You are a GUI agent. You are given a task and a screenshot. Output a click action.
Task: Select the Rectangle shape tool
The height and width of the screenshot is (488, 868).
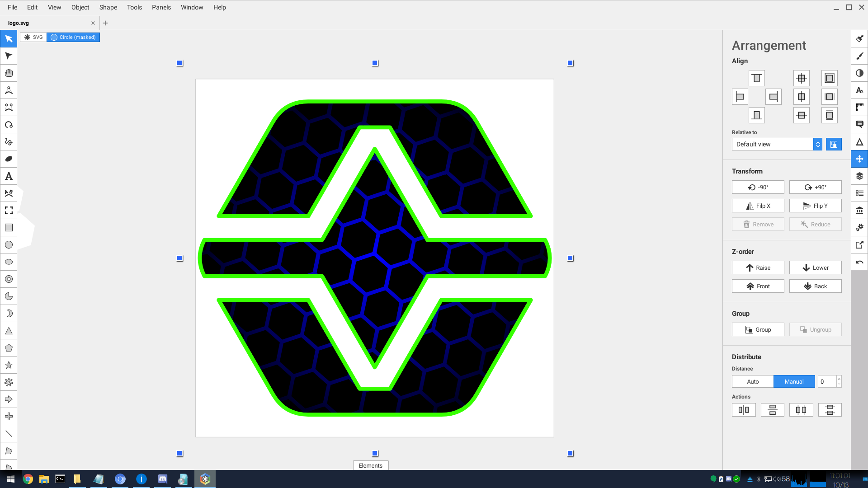tap(9, 228)
